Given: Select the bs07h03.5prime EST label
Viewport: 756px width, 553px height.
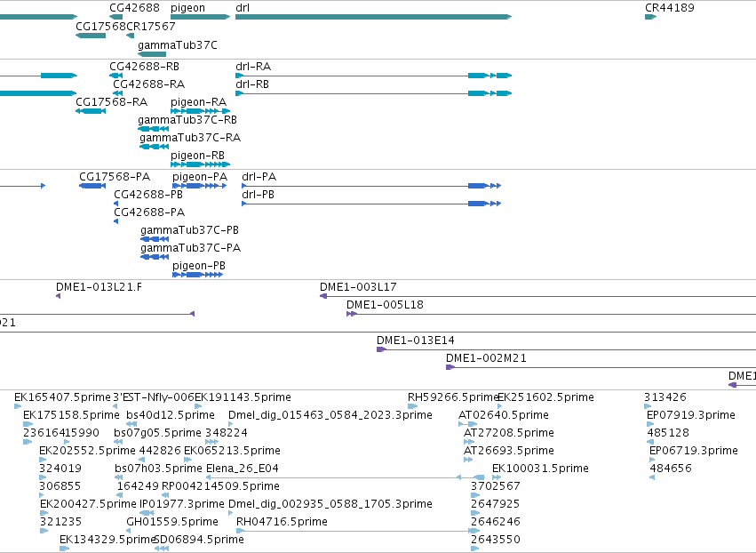Looking at the screenshot, I should coord(158,469).
